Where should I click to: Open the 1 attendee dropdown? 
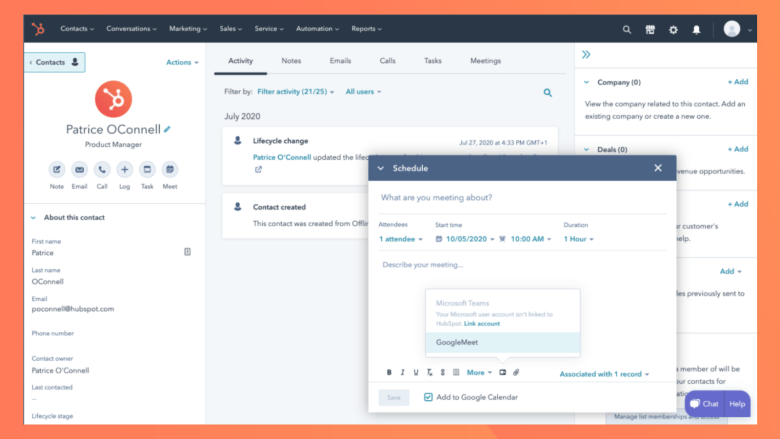pyautogui.click(x=400, y=239)
